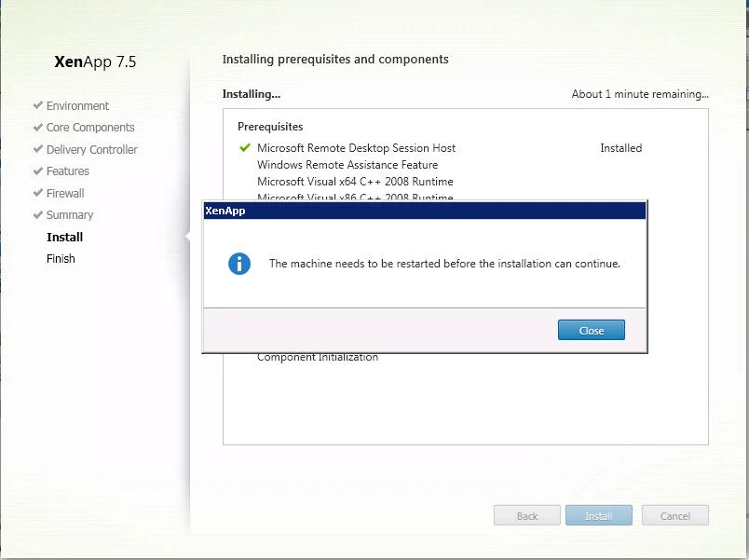
Task: Click checkmark icon next to Environment
Action: point(38,105)
